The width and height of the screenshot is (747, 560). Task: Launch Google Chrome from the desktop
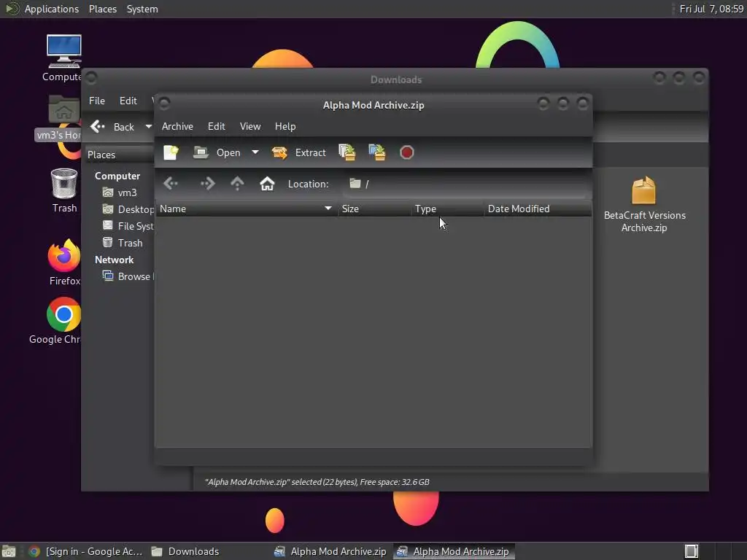pos(57,320)
